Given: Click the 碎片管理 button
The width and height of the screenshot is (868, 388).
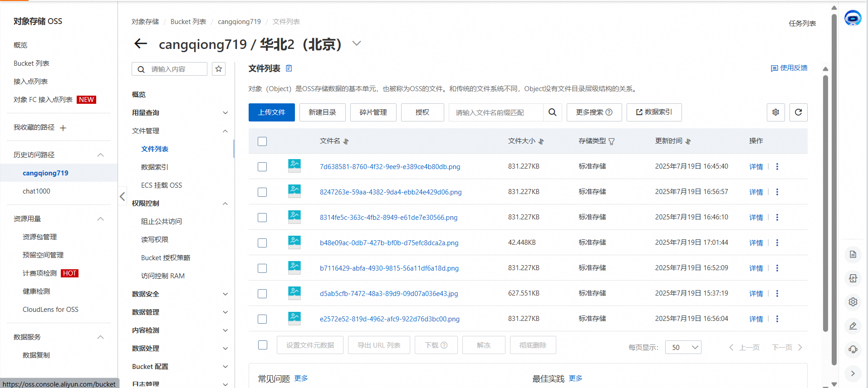Looking at the screenshot, I should click(x=373, y=112).
